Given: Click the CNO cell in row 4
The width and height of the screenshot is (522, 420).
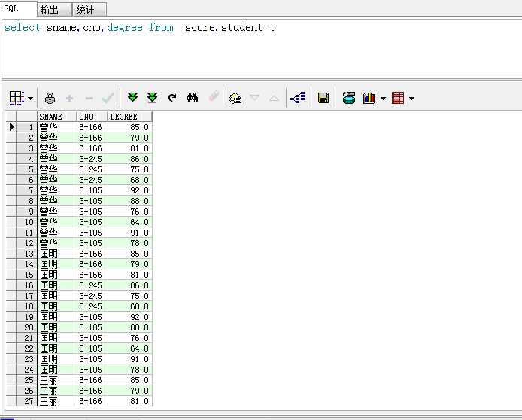Looking at the screenshot, I should pos(93,159).
